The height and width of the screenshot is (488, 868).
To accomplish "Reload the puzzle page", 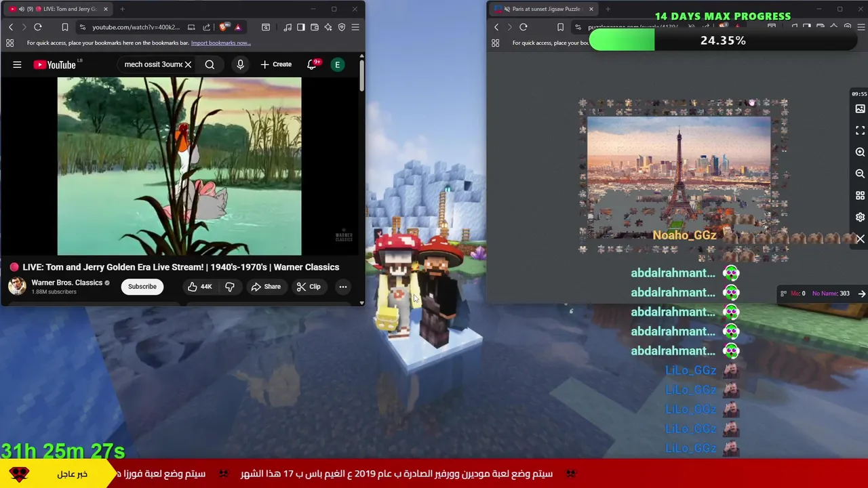I will point(524,27).
